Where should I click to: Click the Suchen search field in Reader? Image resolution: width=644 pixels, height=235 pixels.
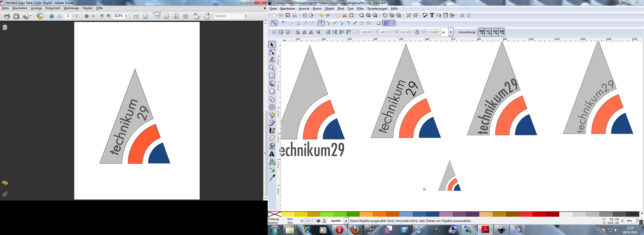229,16
